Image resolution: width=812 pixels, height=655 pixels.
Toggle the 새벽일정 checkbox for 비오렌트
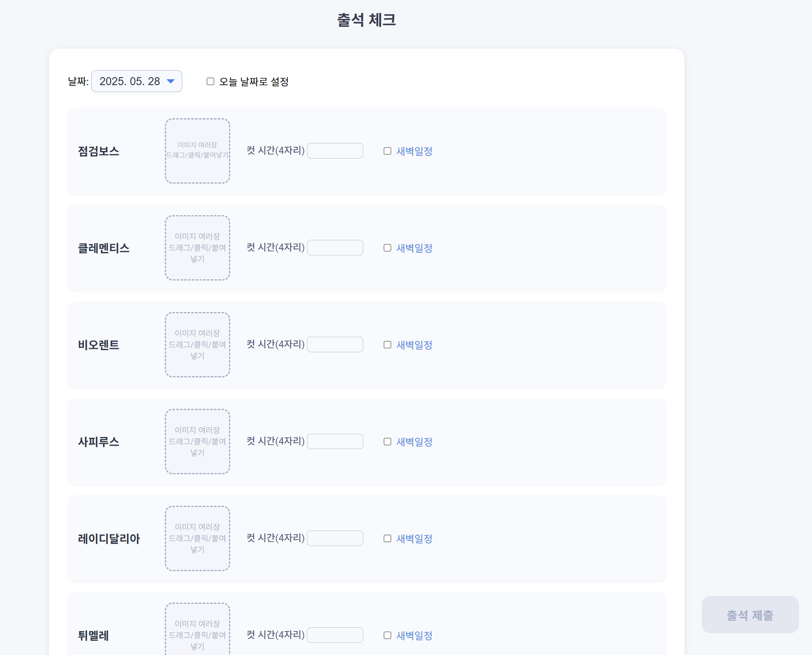(x=388, y=345)
